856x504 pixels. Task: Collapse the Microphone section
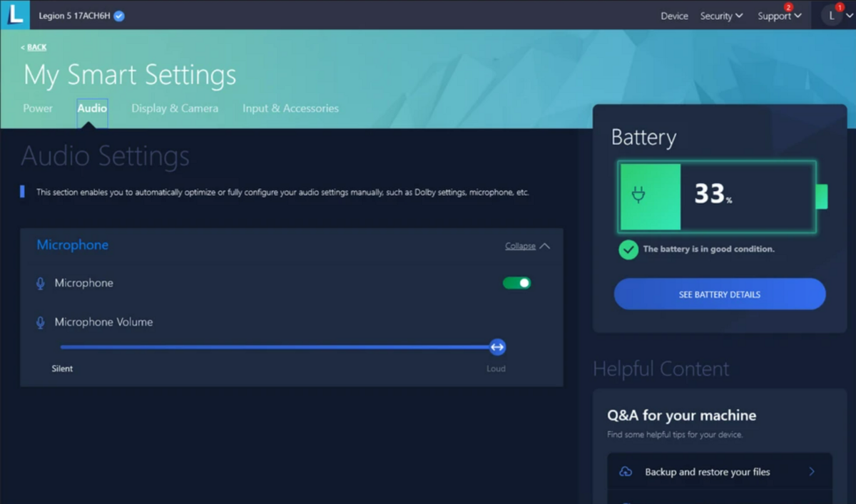tap(527, 246)
